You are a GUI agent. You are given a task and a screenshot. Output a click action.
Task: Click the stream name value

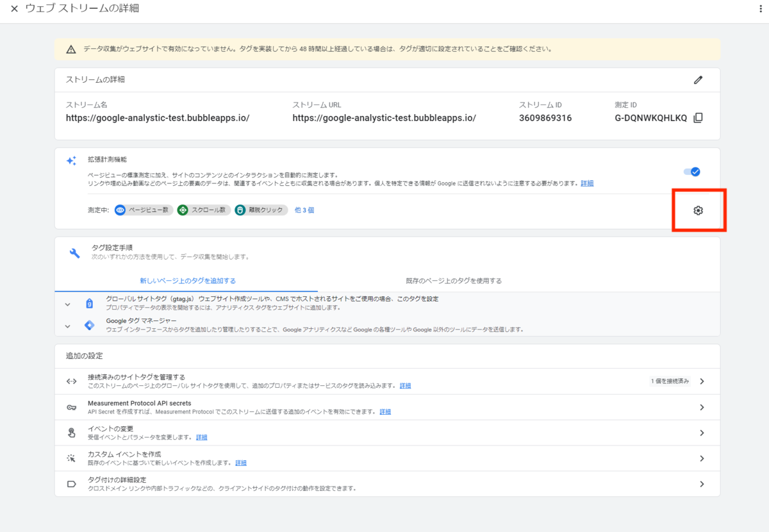(158, 118)
